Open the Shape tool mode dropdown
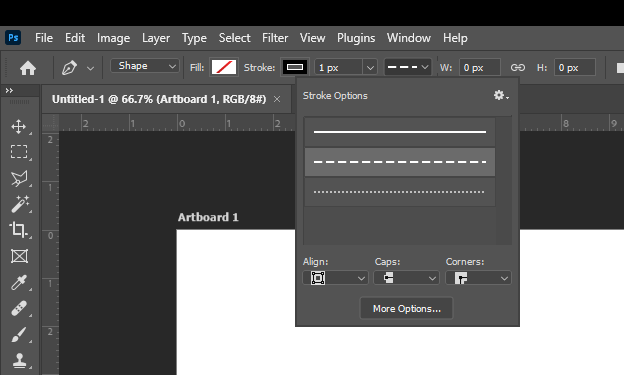Image resolution: width=624 pixels, height=375 pixels. pyautogui.click(x=144, y=66)
